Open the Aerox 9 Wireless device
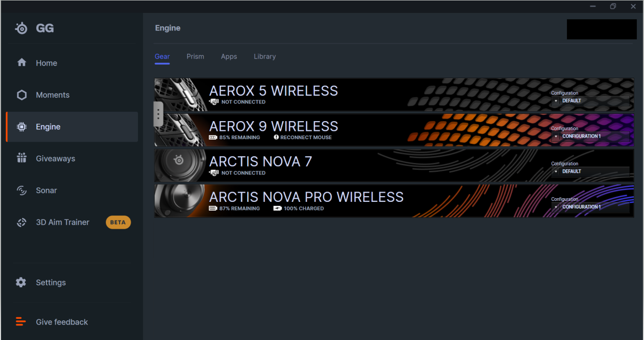Image resolution: width=644 pixels, height=340 pixels. point(394,130)
